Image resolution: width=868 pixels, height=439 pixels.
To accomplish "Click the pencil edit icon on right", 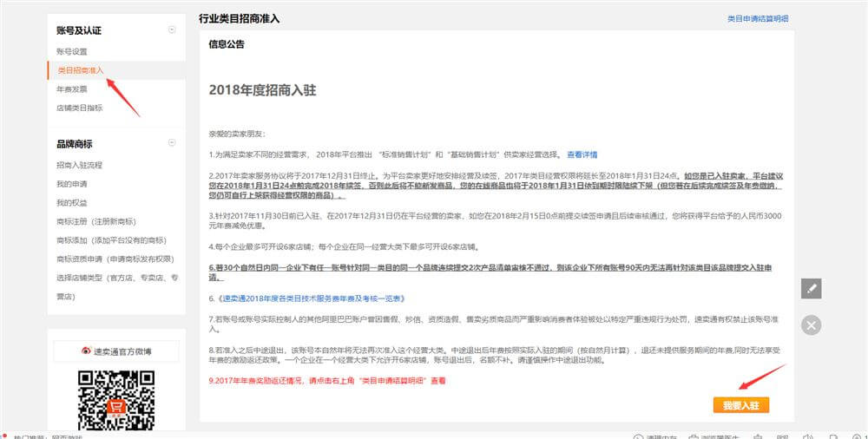I will (811, 289).
